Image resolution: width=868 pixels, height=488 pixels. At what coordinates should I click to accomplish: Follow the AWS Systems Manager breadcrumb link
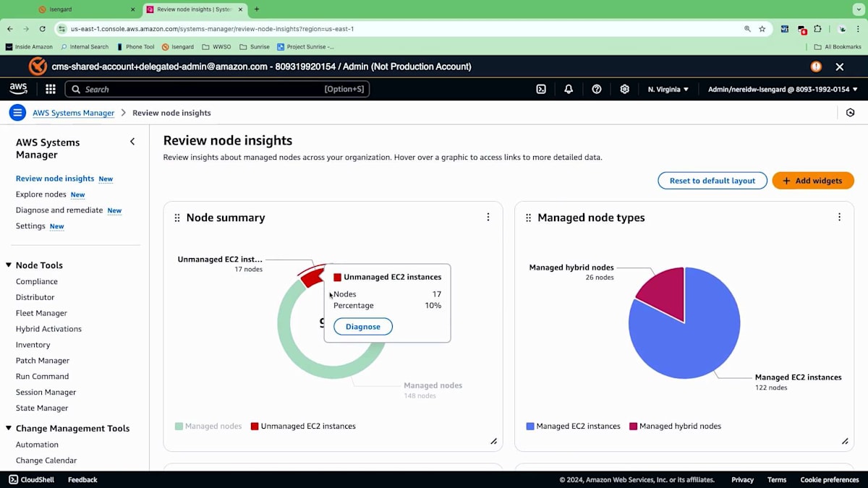tap(73, 113)
